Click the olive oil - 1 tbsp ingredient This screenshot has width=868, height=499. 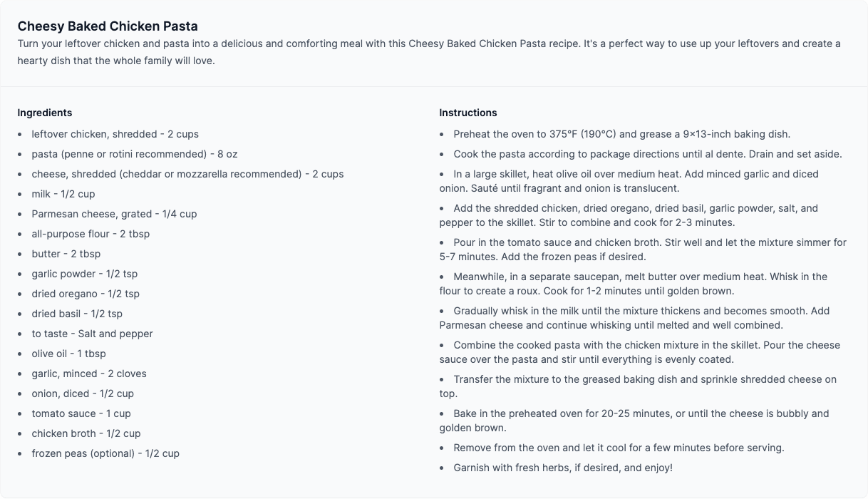[x=68, y=354]
